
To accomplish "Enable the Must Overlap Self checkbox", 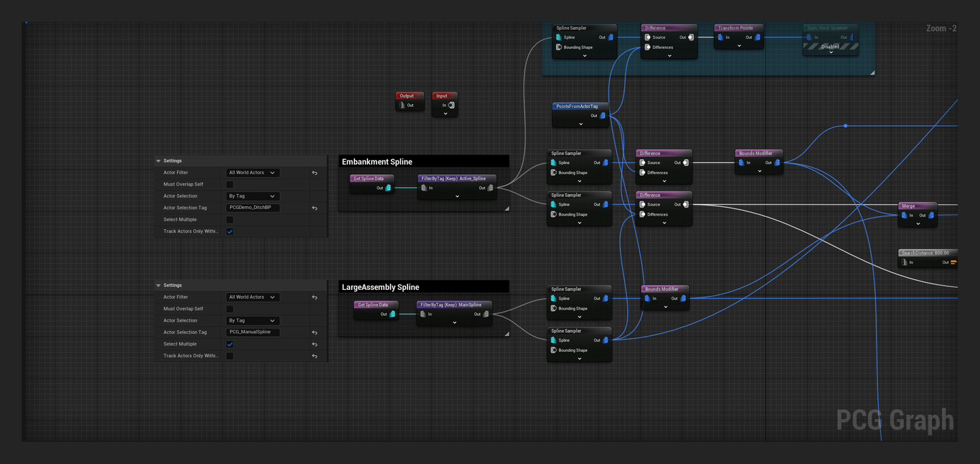I will click(x=229, y=184).
